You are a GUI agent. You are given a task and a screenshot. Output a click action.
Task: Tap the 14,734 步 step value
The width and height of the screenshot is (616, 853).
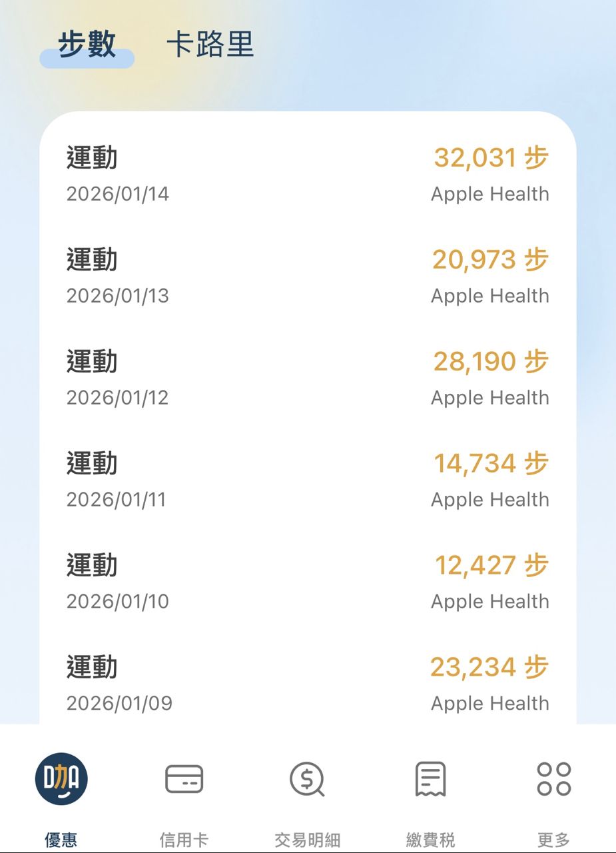[491, 464]
